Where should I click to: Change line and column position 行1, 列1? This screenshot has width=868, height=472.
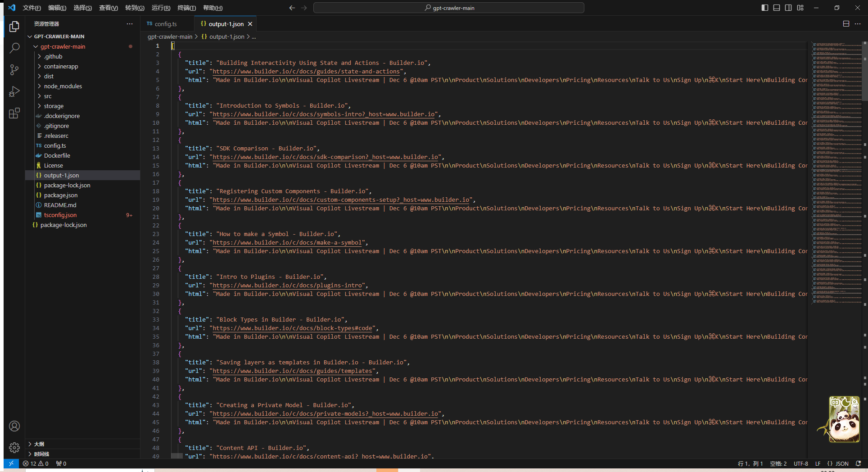(x=750, y=463)
